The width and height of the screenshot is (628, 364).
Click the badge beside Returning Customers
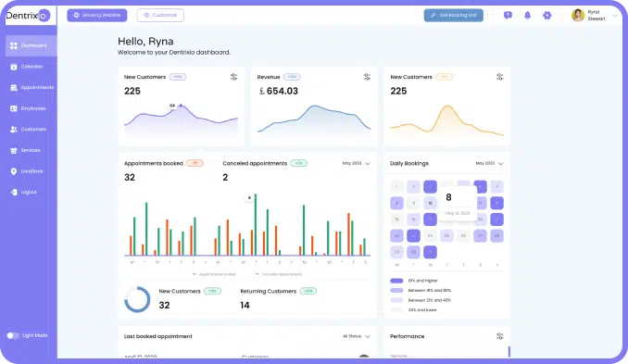tap(308, 291)
